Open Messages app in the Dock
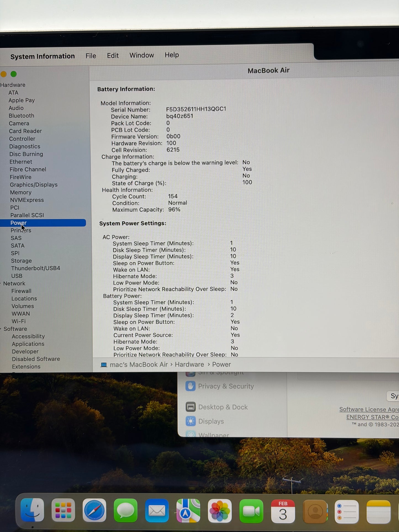 click(126, 510)
